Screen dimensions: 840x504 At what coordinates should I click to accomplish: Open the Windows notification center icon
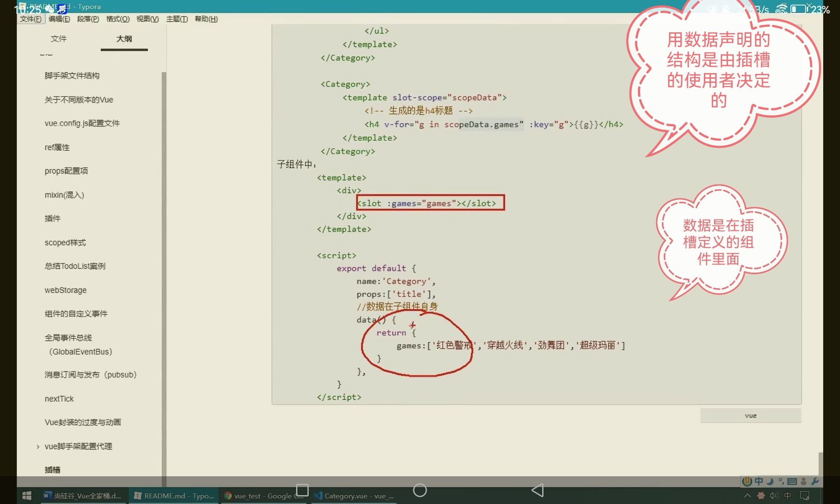click(x=805, y=496)
